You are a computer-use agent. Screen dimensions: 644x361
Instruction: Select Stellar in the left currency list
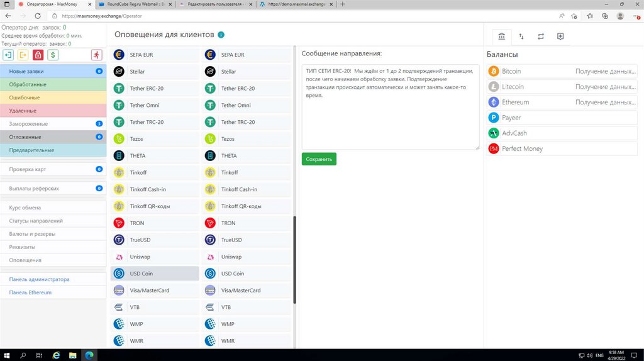click(155, 72)
